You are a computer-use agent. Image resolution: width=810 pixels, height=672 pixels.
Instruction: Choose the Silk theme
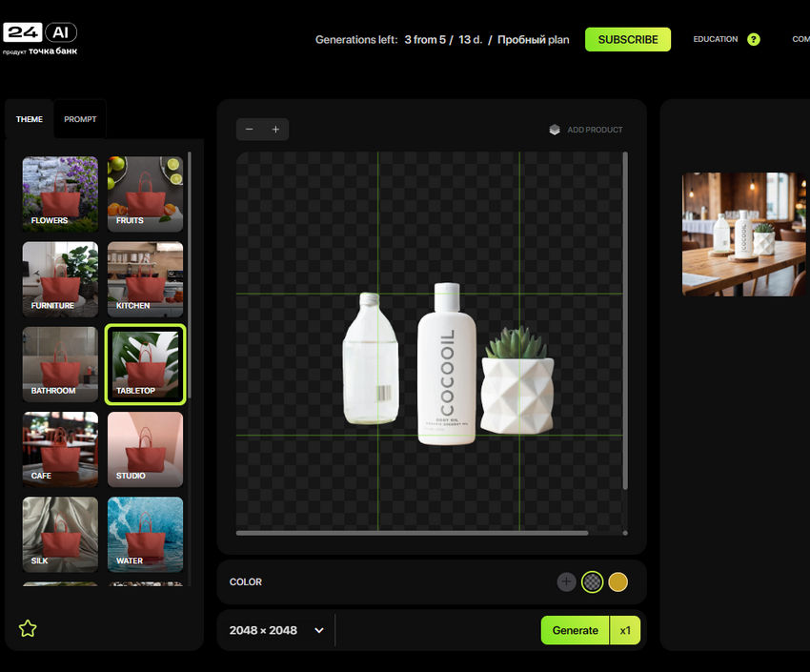[60, 535]
